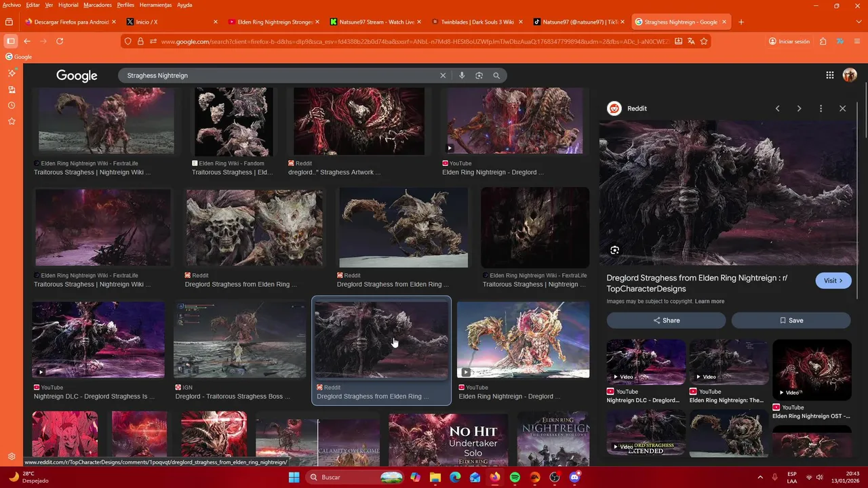
Task: Open the Archivo menu
Action: pos(12,5)
